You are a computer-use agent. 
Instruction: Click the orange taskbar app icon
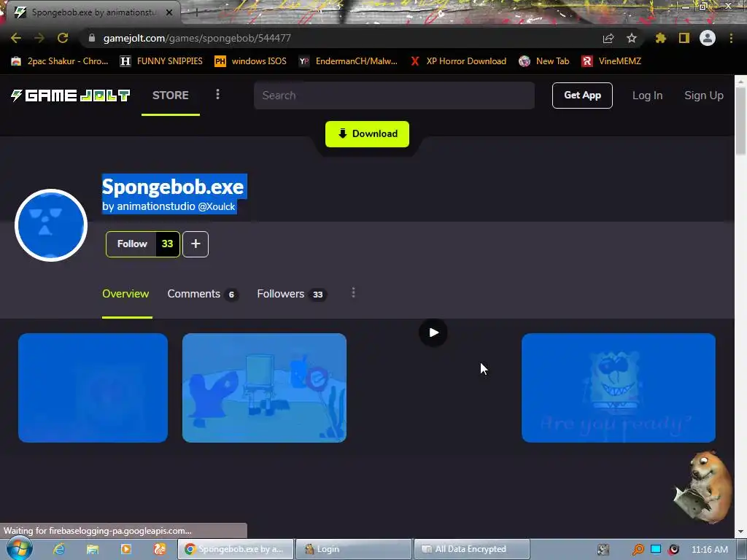click(159, 549)
